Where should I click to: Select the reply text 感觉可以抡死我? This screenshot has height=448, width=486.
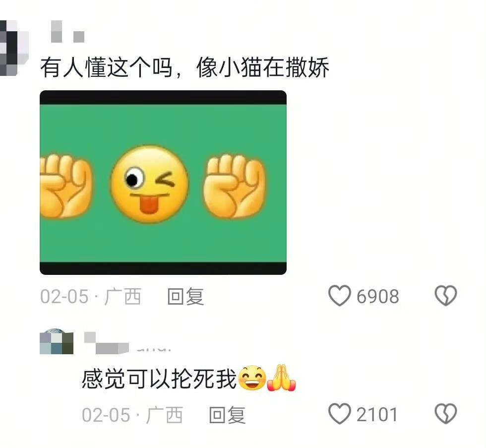pos(159,379)
